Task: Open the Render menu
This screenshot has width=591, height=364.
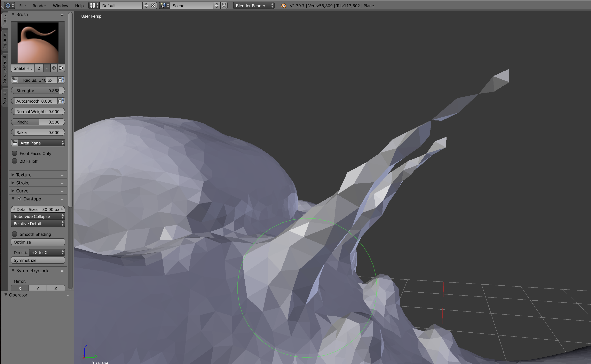Action: (x=39, y=6)
